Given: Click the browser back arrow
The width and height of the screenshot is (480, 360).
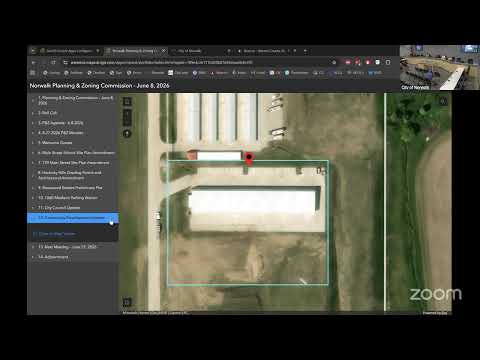Looking at the screenshot, I should click(x=34, y=62).
